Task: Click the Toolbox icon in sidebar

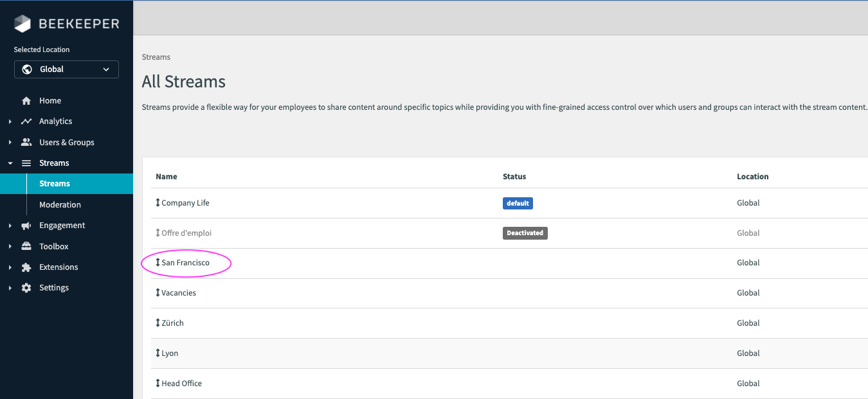Action: [x=26, y=247]
